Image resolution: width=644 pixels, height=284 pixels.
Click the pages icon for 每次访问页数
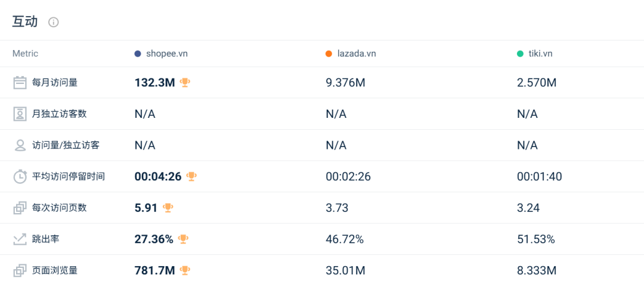[20, 208]
